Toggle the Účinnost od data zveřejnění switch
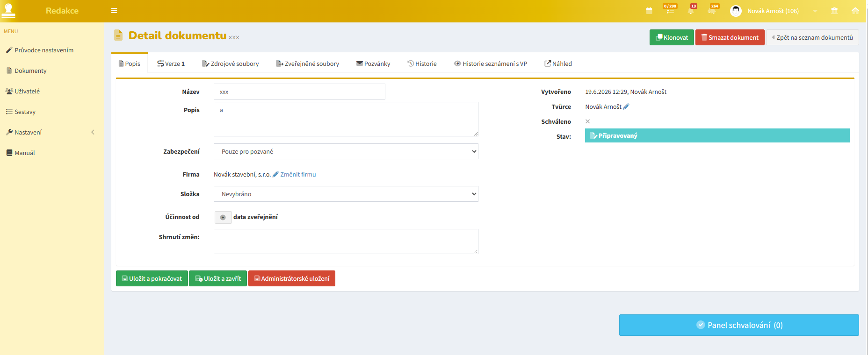Screen dimensions: 868x355 pos(223,217)
